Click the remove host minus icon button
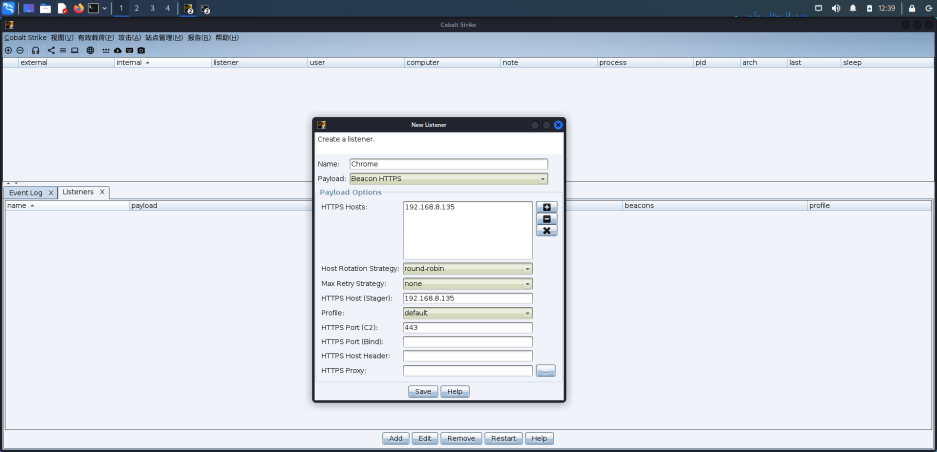 click(x=546, y=219)
